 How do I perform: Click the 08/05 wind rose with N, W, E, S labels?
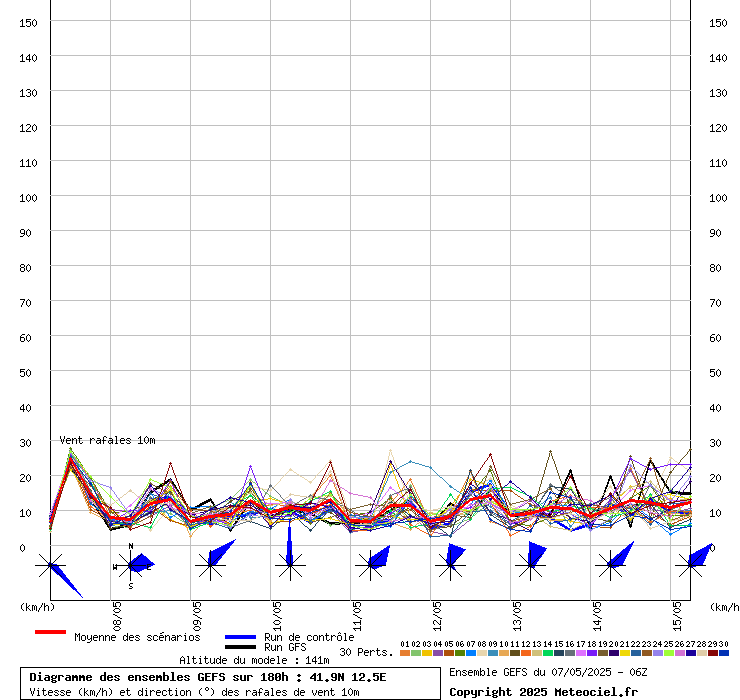coord(133,565)
